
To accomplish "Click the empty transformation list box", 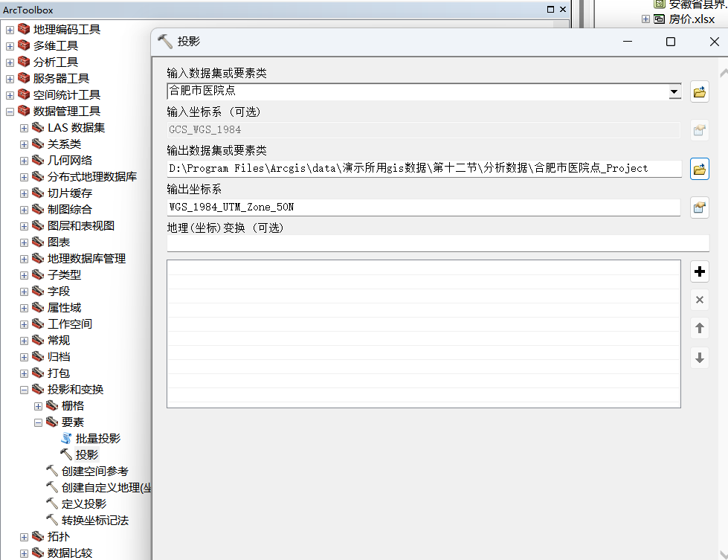I will [x=424, y=334].
